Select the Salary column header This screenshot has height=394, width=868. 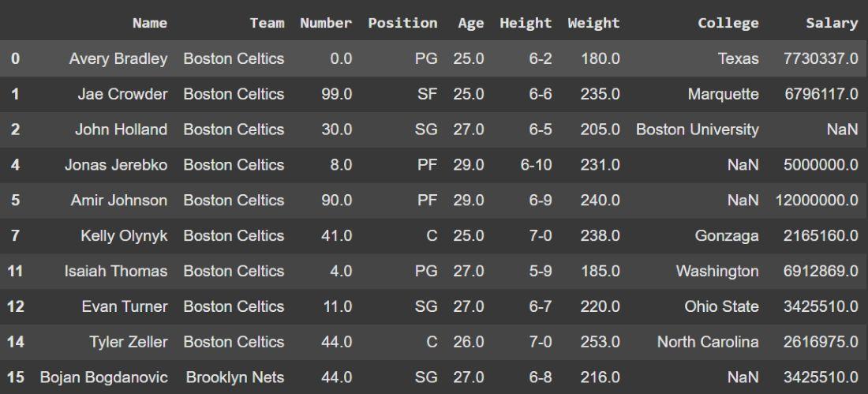[x=832, y=23]
